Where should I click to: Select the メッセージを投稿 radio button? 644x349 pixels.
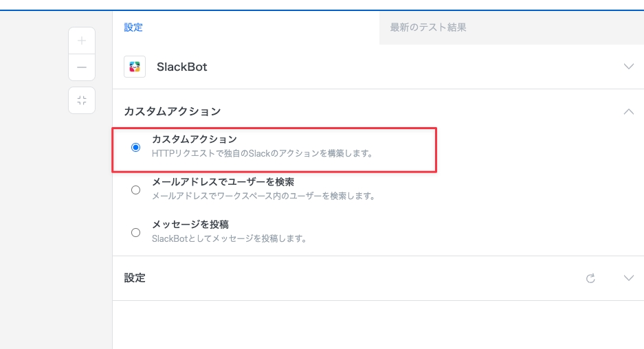point(135,232)
